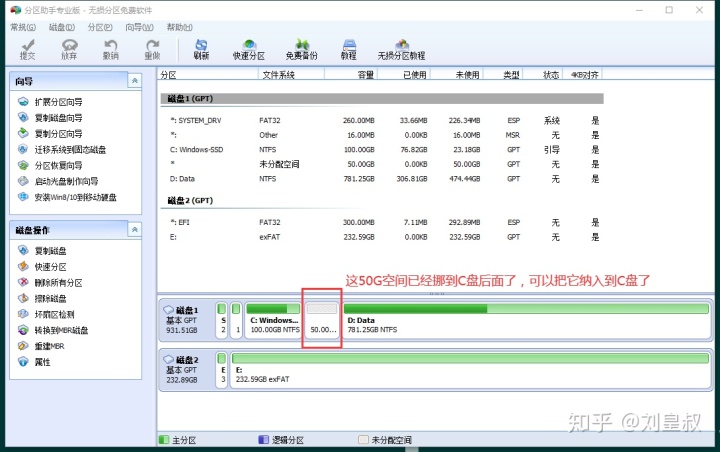
Task: Sort by the 已使用 column header
Action: pos(403,75)
